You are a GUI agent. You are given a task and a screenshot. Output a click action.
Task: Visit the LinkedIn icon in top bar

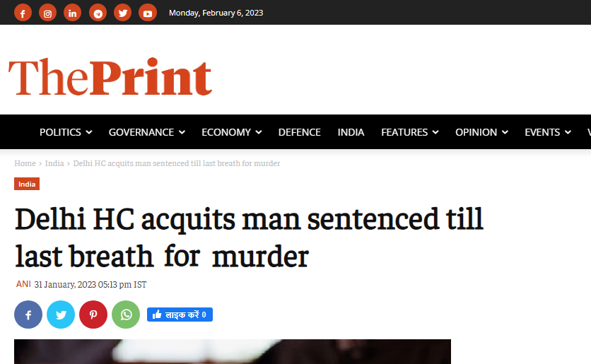(x=72, y=13)
